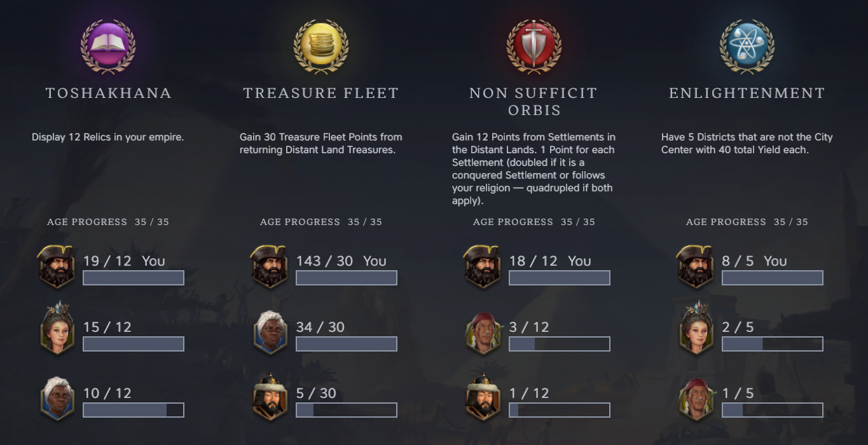Click the Enlightenment title text
The image size is (868, 445).
click(747, 93)
